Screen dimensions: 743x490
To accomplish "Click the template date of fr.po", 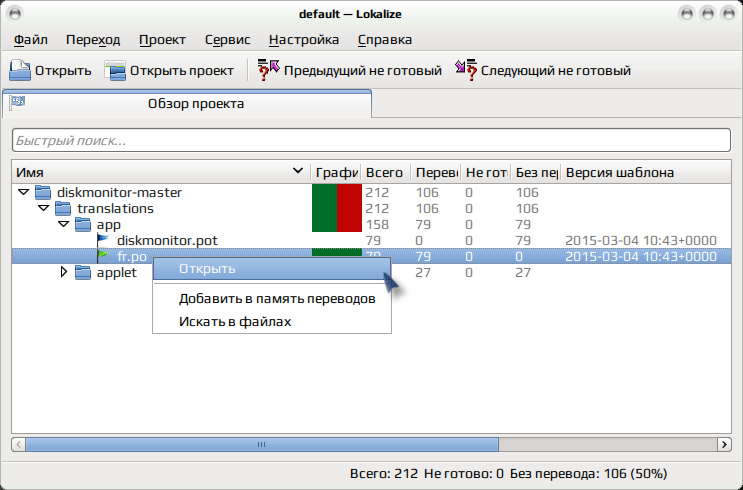I will 641,256.
